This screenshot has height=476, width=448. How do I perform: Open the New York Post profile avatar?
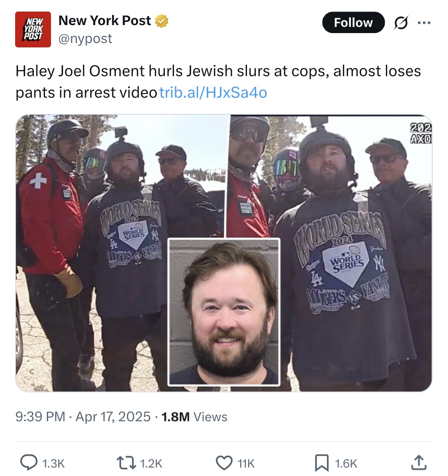(33, 29)
